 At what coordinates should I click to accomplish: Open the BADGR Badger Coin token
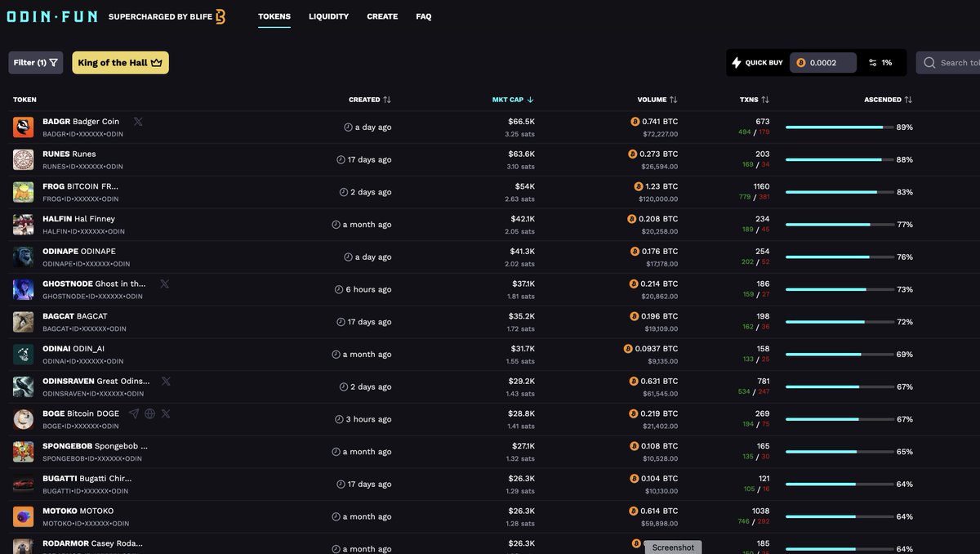tap(81, 122)
